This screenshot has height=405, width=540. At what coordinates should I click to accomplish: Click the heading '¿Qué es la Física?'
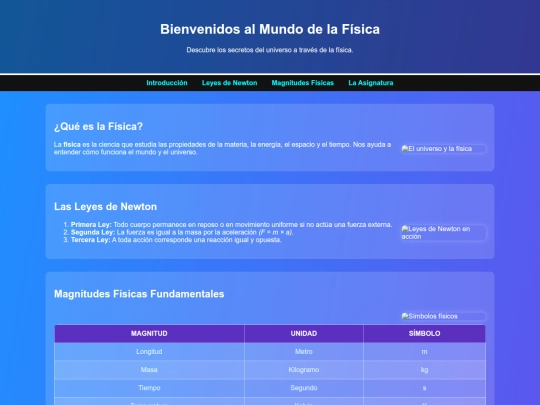(98, 126)
